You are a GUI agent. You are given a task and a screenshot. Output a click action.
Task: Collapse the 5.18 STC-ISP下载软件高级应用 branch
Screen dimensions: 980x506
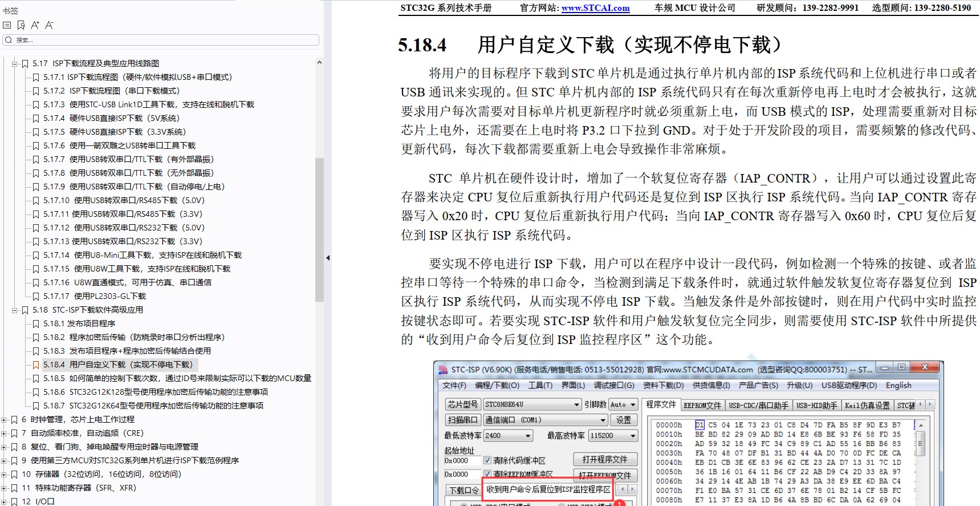[x=15, y=310]
